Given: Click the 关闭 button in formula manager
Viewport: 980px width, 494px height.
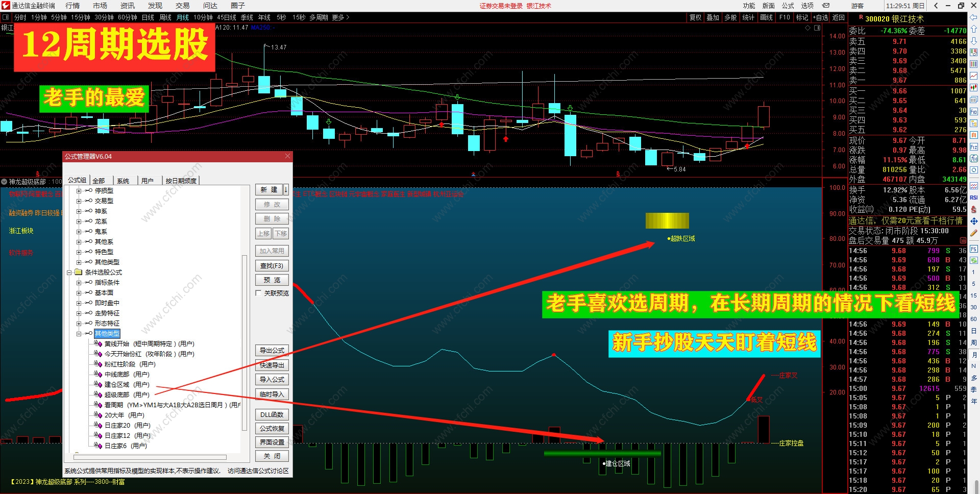Looking at the screenshot, I should click(x=272, y=456).
